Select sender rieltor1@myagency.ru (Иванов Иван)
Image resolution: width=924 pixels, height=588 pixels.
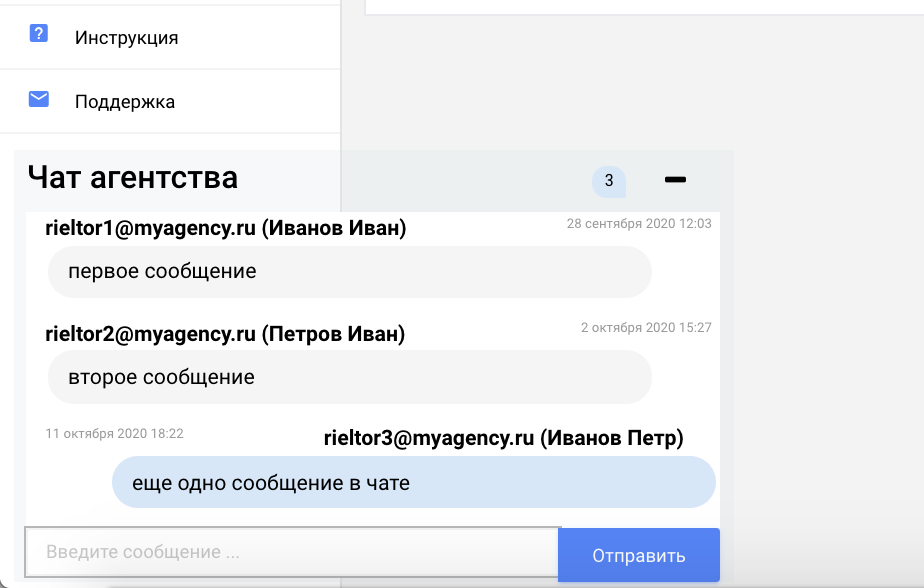click(x=226, y=228)
